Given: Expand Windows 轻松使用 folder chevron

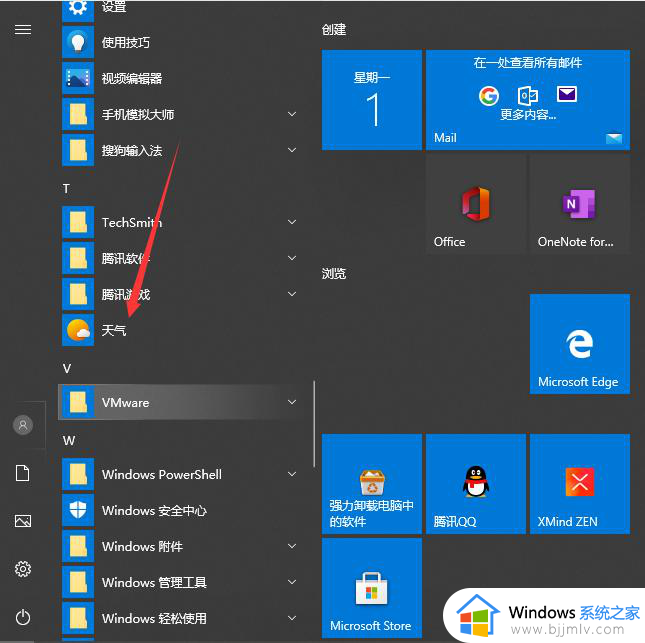Looking at the screenshot, I should (292, 618).
